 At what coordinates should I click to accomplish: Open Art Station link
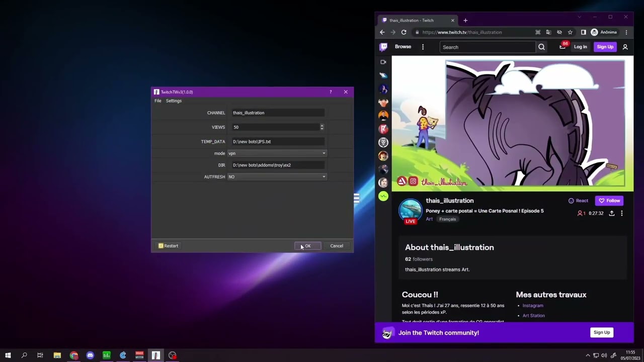[x=534, y=316]
